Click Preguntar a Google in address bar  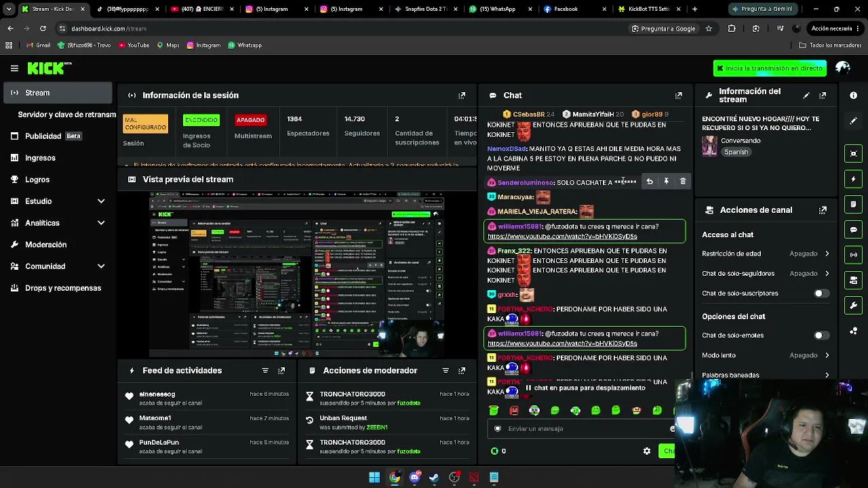click(x=663, y=28)
